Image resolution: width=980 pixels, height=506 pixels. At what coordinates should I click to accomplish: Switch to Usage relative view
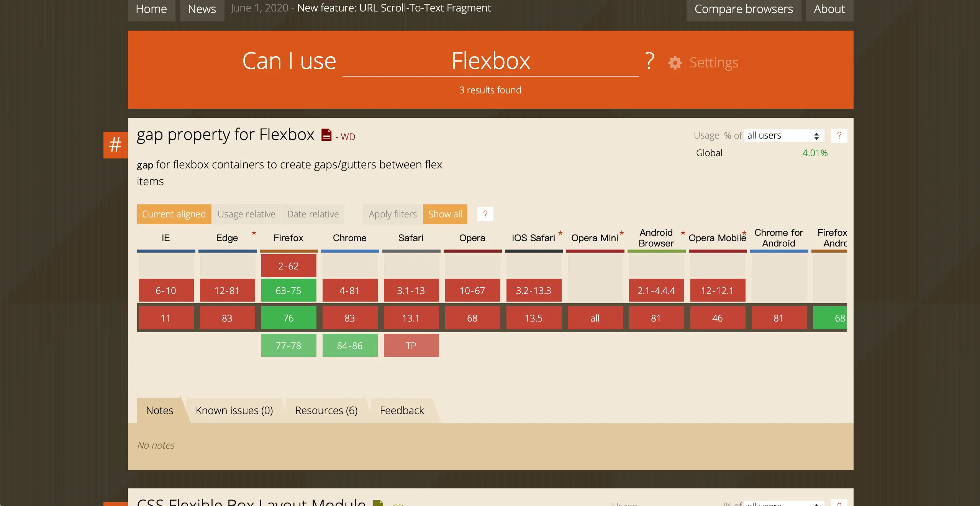pyautogui.click(x=246, y=214)
